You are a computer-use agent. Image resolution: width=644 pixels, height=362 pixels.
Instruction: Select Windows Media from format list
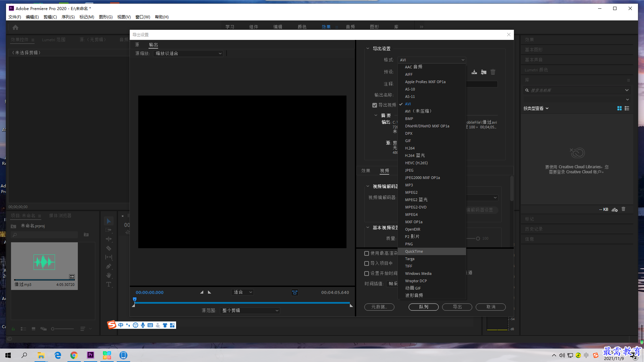tap(432, 274)
